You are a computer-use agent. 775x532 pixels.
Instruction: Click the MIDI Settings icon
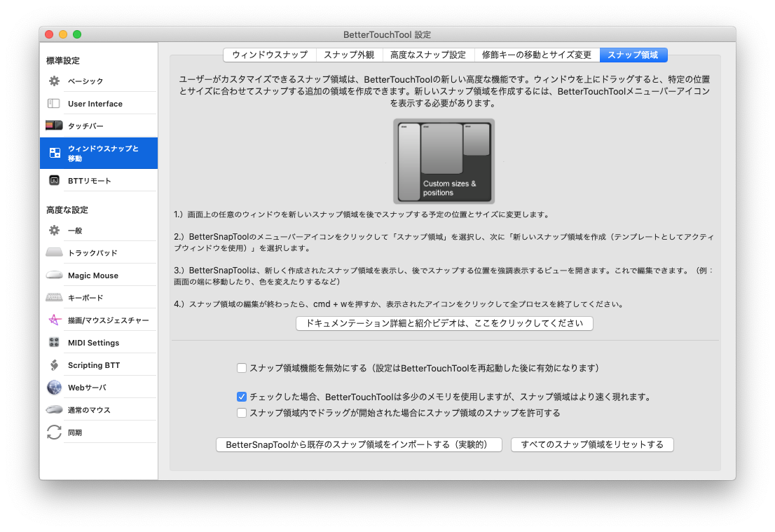coord(55,342)
